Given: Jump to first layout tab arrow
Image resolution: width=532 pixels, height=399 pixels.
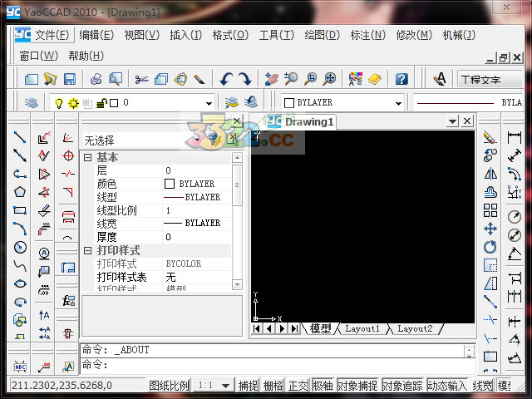Looking at the screenshot, I should [257, 328].
